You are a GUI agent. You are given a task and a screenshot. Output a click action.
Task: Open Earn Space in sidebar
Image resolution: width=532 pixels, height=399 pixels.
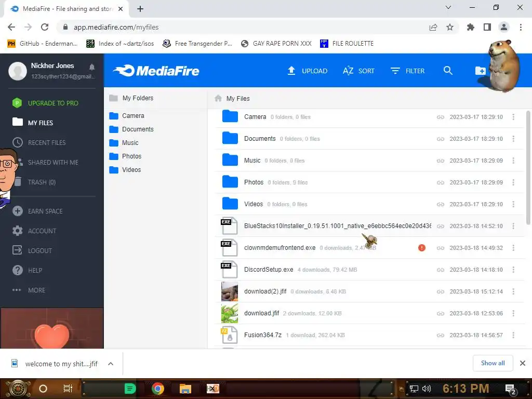point(37,211)
